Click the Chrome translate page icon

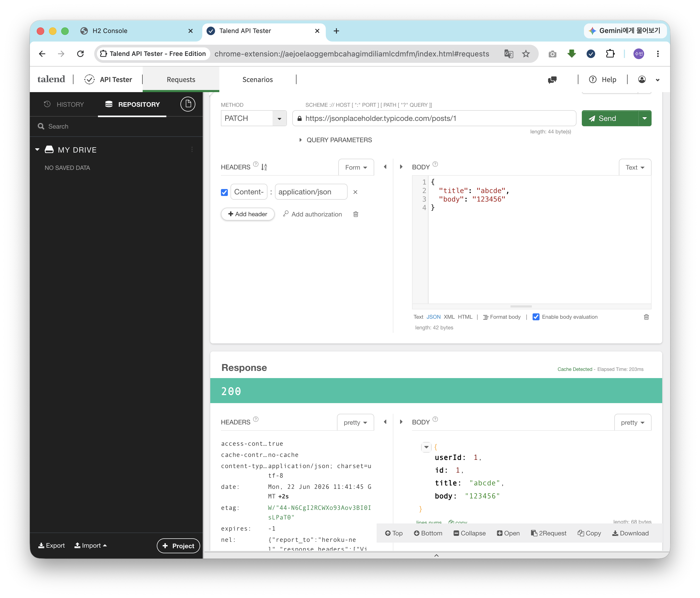[508, 54]
